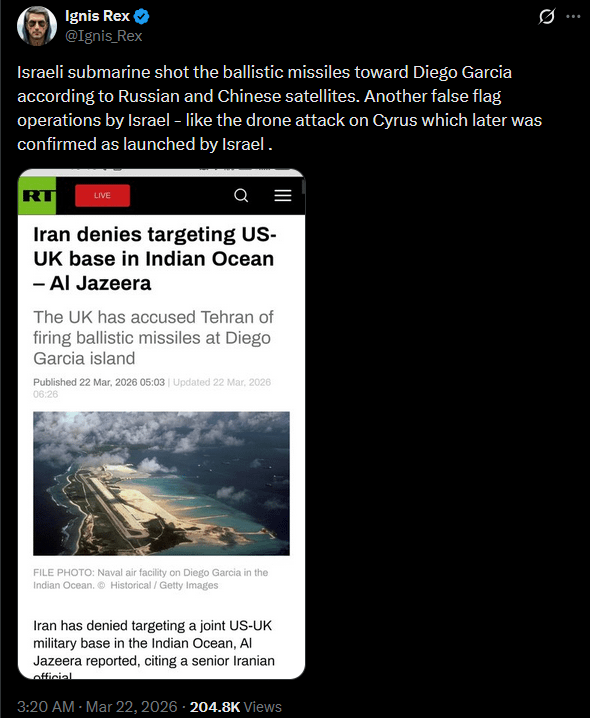590x718 pixels.
Task: Click the Grok slash-circle icon
Action: (546, 17)
